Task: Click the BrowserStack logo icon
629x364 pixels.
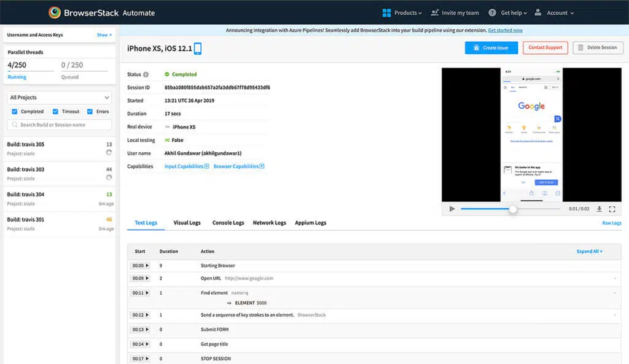Action: [x=55, y=12]
